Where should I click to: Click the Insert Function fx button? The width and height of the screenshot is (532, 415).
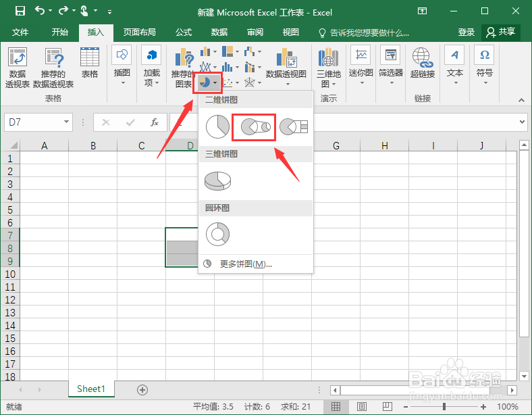click(x=155, y=122)
